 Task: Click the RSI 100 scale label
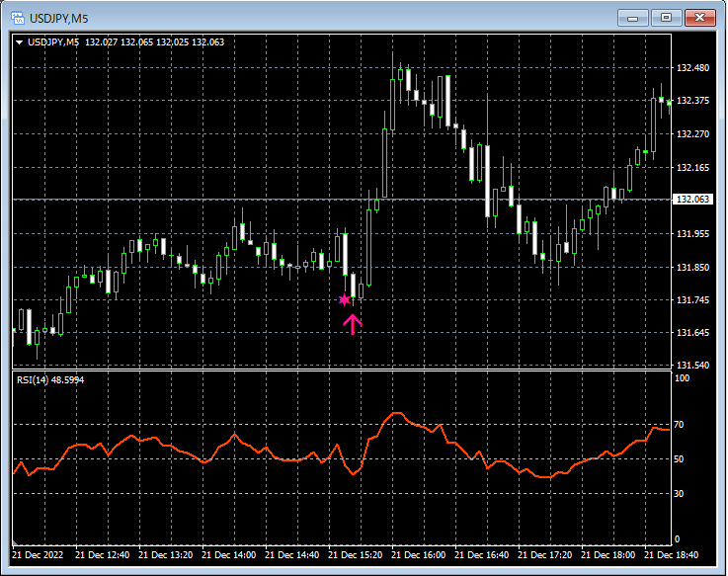[682, 378]
